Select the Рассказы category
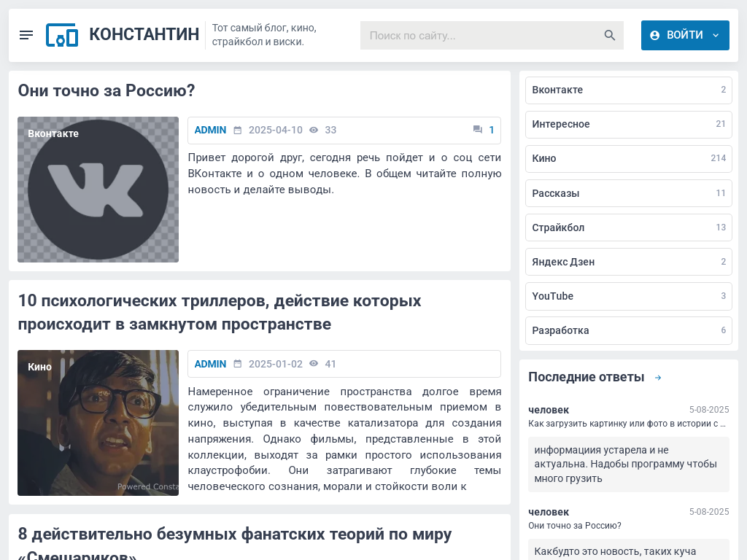The height and width of the screenshot is (560, 747). pyautogui.click(x=628, y=193)
